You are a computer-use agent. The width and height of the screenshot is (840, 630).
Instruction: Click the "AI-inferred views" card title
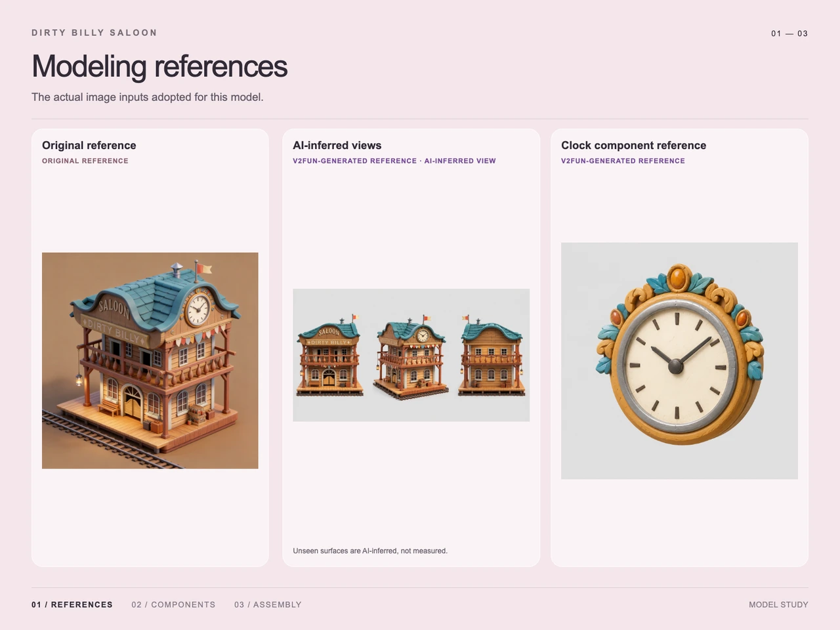(x=337, y=146)
